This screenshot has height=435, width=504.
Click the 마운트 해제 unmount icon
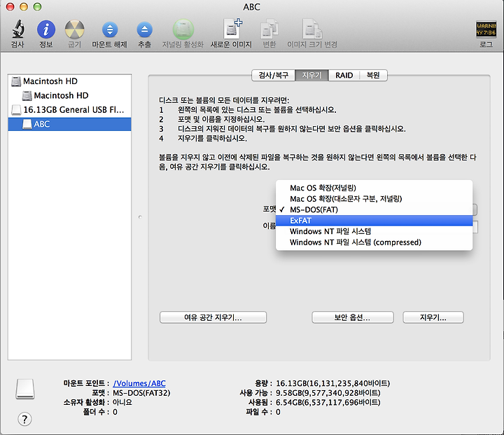(110, 30)
